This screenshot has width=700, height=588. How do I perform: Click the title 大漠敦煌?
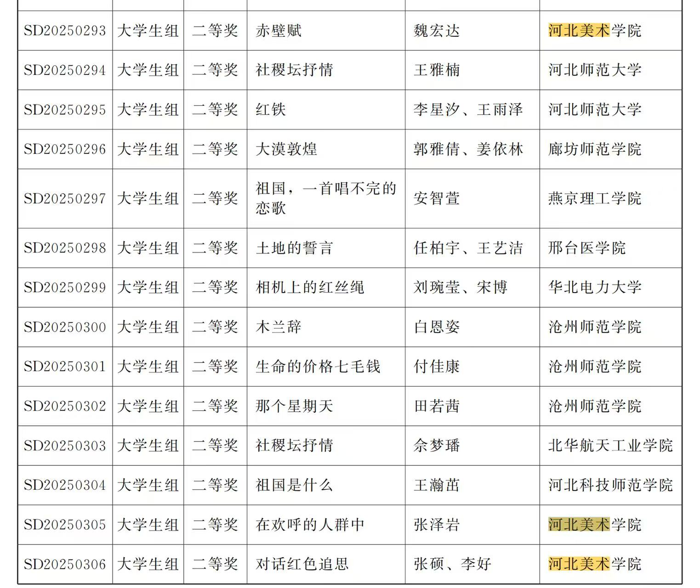click(x=286, y=149)
